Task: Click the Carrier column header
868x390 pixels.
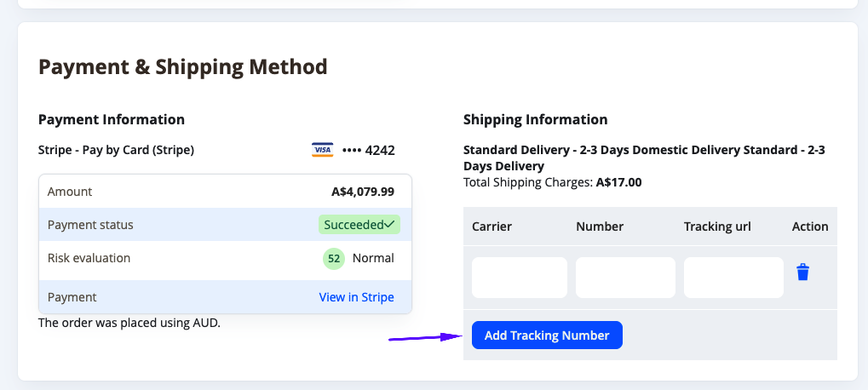Action: 491,227
